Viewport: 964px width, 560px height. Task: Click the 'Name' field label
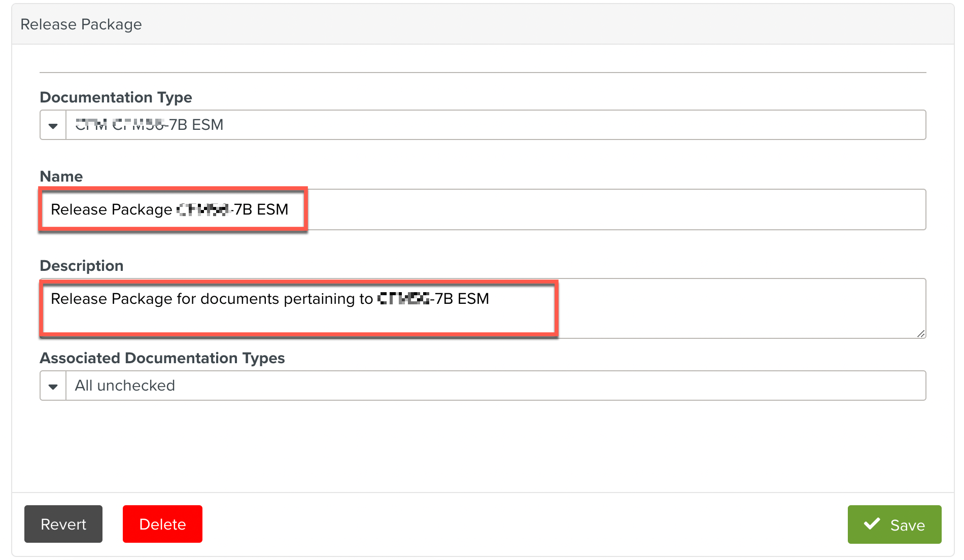point(61,176)
